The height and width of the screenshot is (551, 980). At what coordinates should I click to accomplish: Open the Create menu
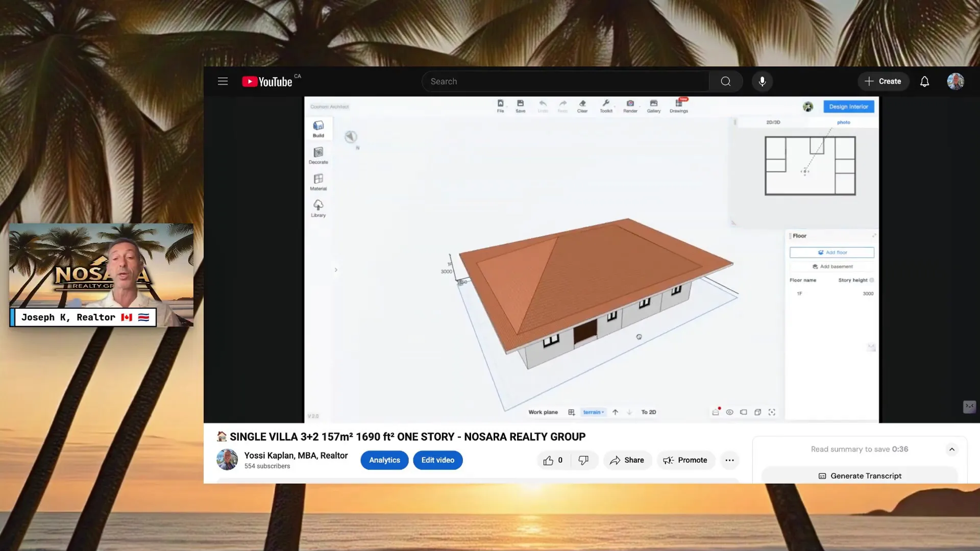(883, 82)
